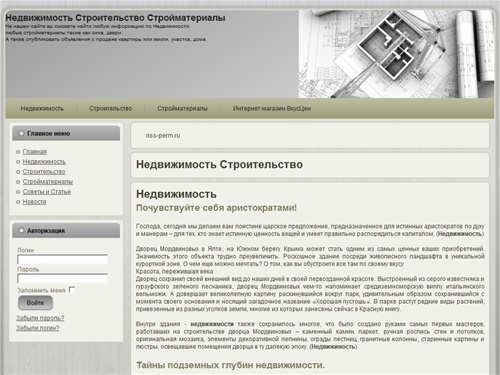This screenshot has height=375, width=500.
Task: Click the Логин input field
Action: (62, 259)
